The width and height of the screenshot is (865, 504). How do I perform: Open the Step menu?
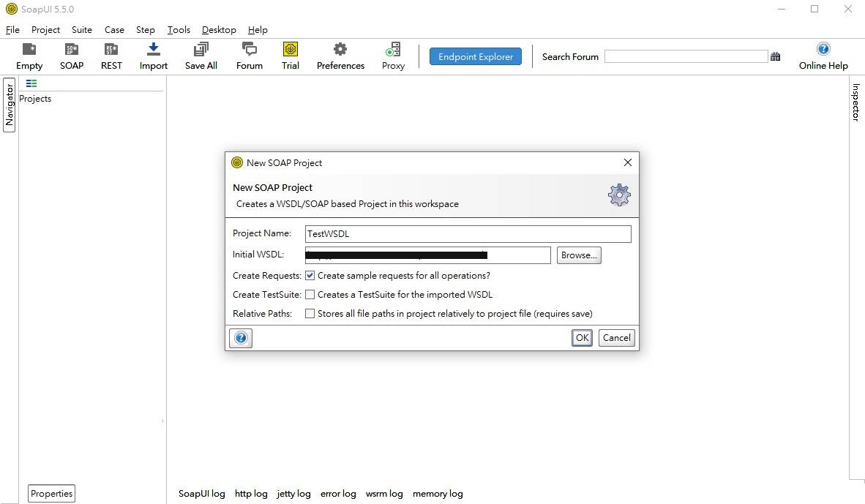pyautogui.click(x=145, y=30)
